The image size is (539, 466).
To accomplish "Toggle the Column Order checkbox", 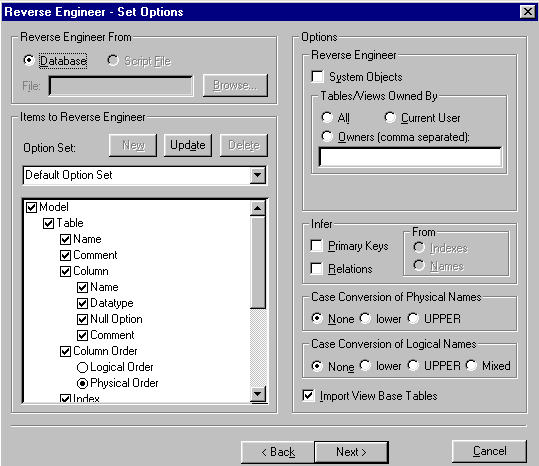I will coord(65,352).
